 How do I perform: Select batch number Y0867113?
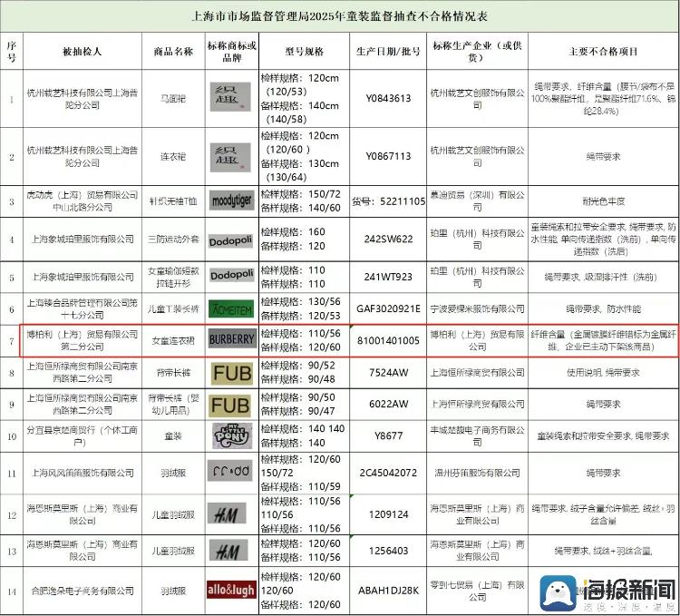point(388,156)
